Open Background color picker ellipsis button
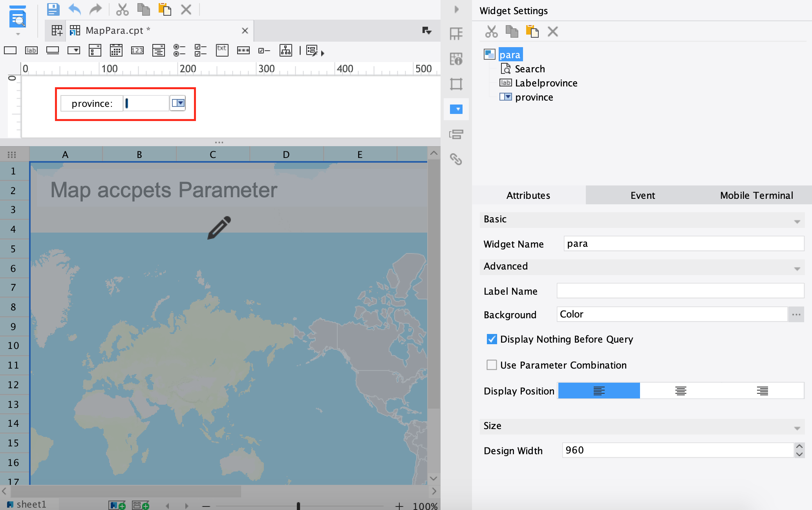Screen dimensions: 812x510 [x=796, y=314]
